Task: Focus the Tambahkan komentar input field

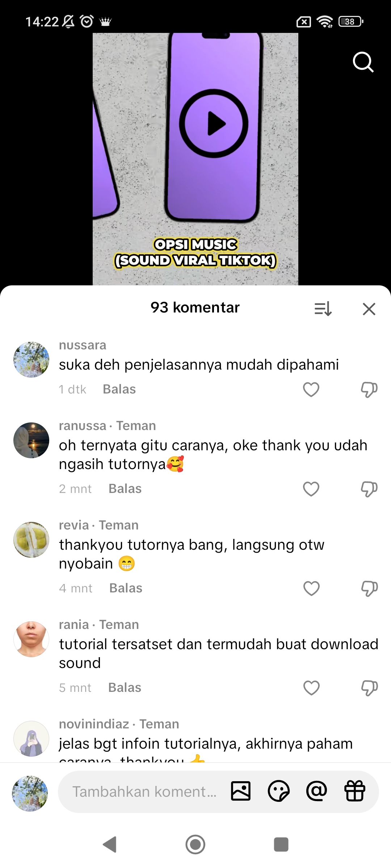Action: pyautogui.click(x=145, y=792)
